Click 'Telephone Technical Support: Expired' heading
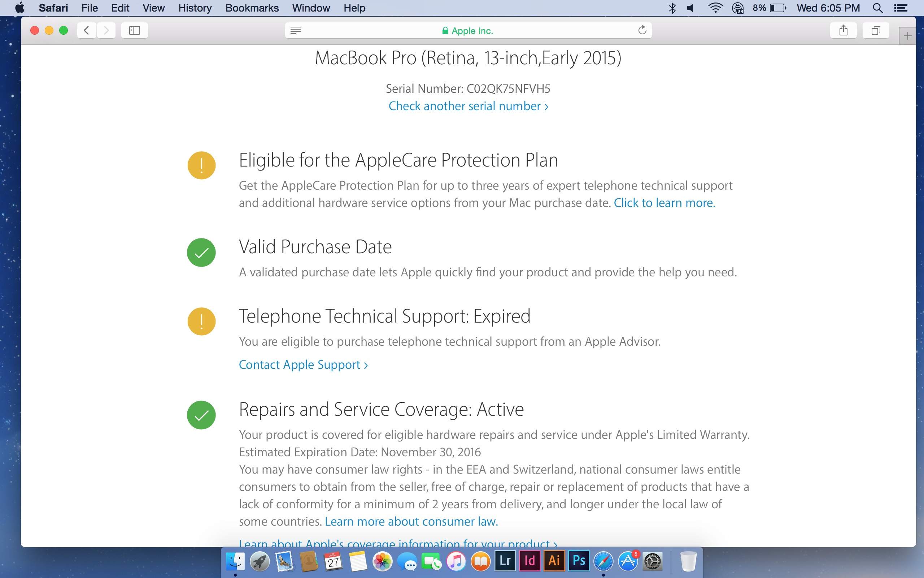 pyautogui.click(x=385, y=316)
